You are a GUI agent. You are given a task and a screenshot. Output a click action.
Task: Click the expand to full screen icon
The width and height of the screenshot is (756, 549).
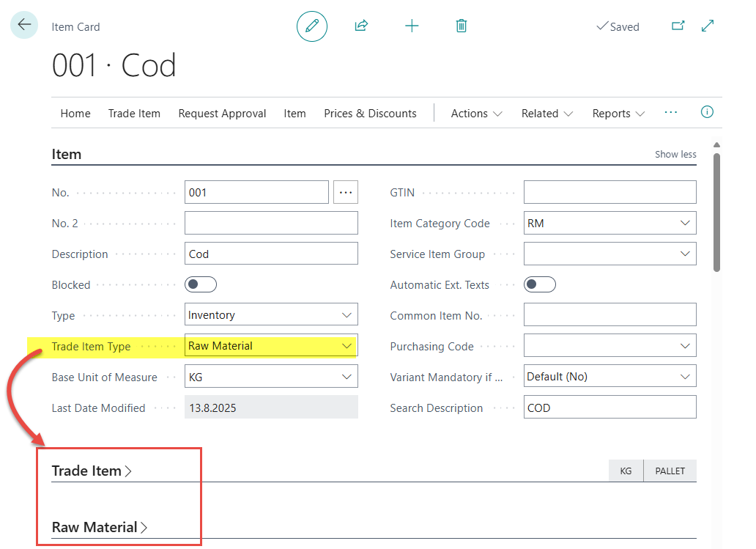point(708,26)
